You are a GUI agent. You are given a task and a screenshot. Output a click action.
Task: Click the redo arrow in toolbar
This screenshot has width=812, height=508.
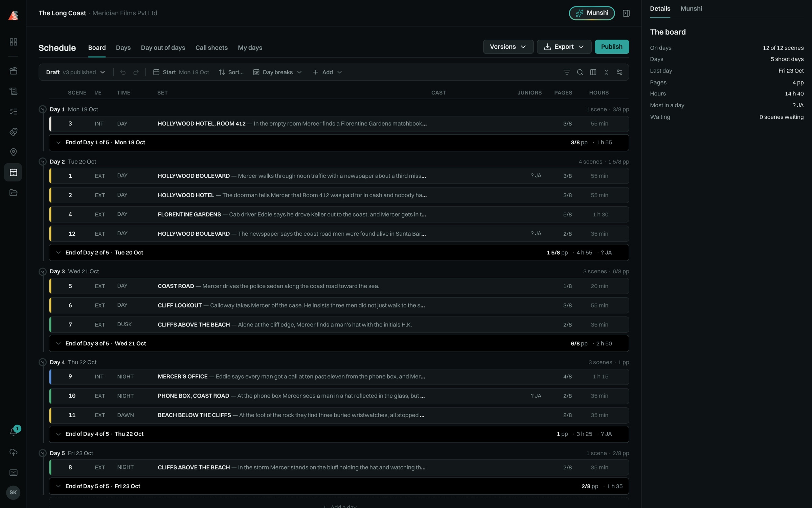click(136, 72)
